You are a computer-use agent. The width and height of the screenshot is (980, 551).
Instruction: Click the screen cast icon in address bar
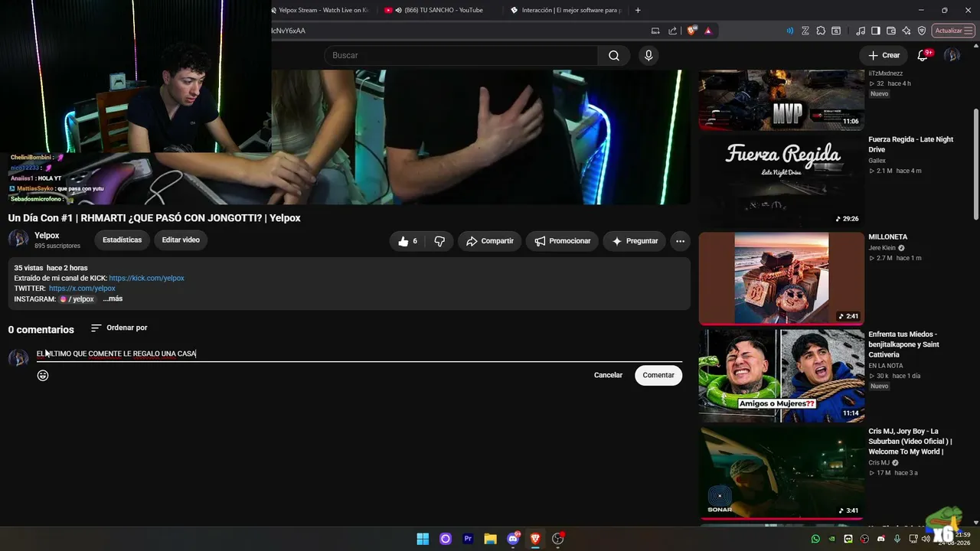655,31
